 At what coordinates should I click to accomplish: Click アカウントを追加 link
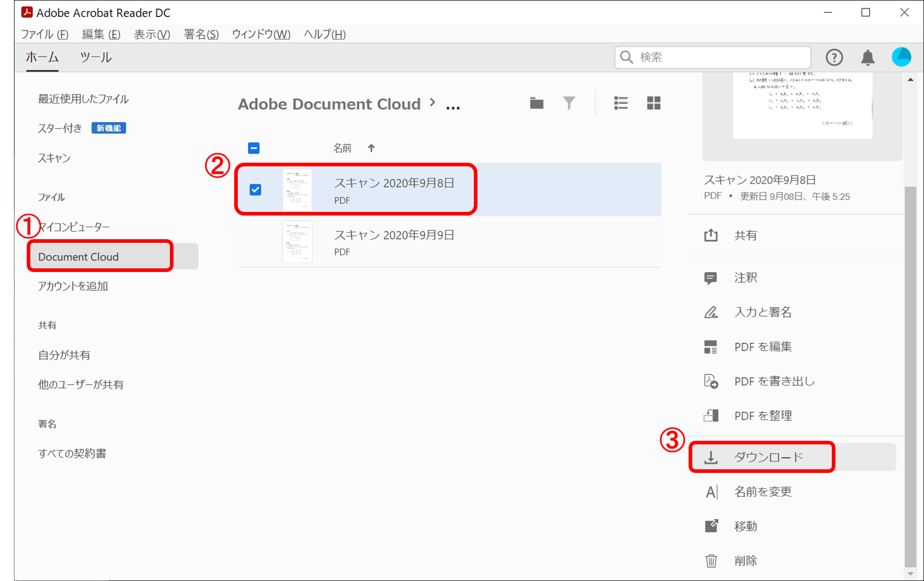[x=73, y=286]
